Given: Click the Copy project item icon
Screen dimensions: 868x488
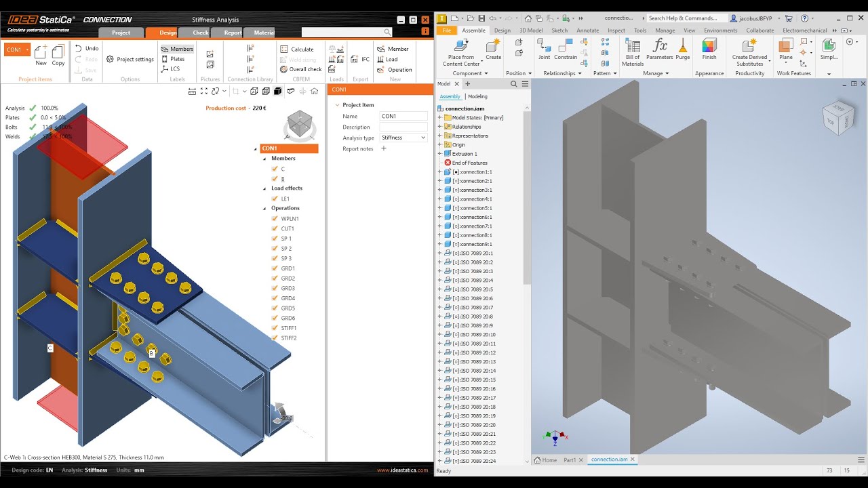Looking at the screenshot, I should (x=58, y=52).
